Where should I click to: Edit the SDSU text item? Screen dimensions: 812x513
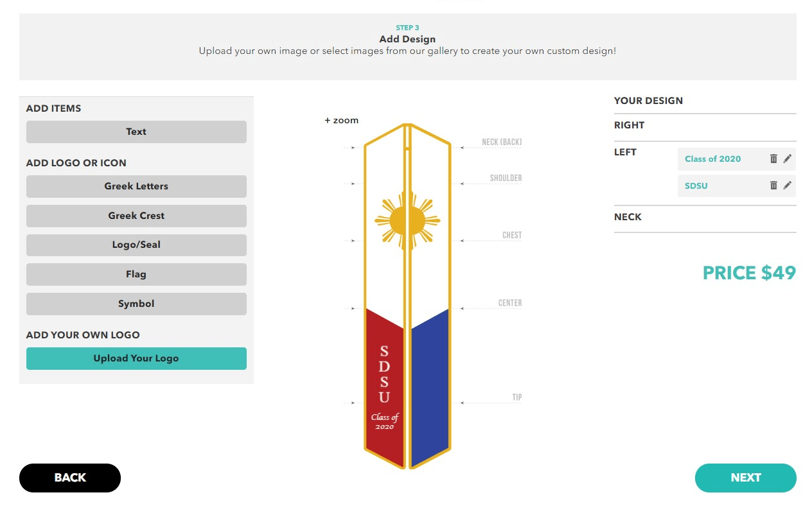tap(788, 186)
